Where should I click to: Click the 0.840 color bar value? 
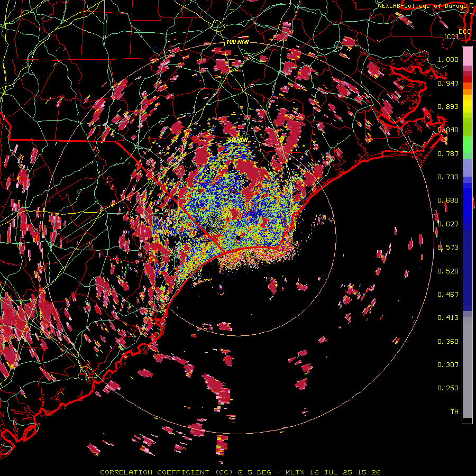(x=448, y=130)
